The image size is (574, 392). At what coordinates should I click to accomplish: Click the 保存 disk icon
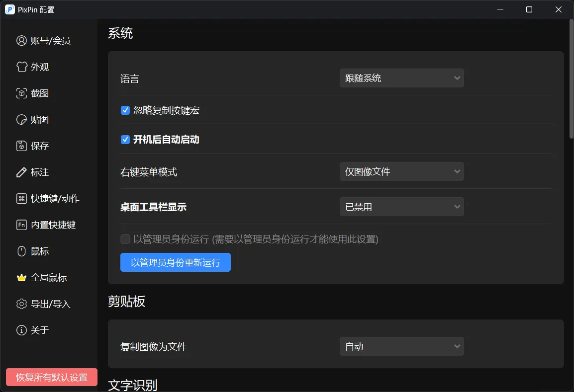[21, 146]
